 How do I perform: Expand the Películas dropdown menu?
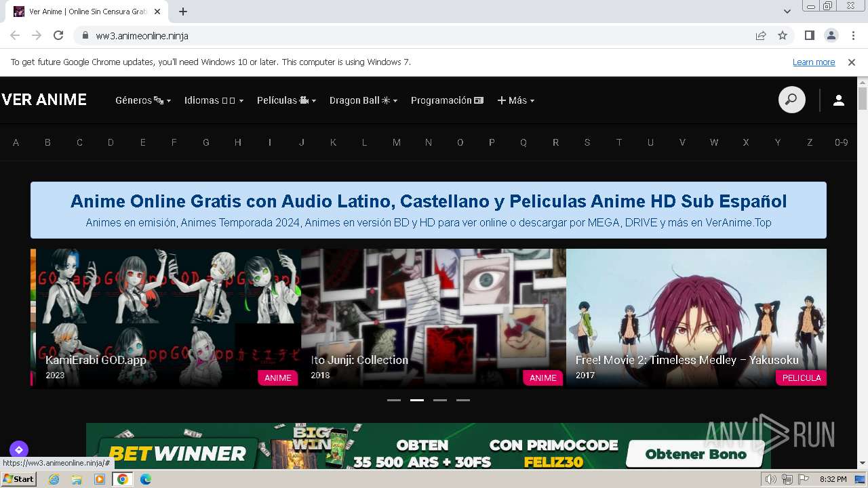[286, 100]
